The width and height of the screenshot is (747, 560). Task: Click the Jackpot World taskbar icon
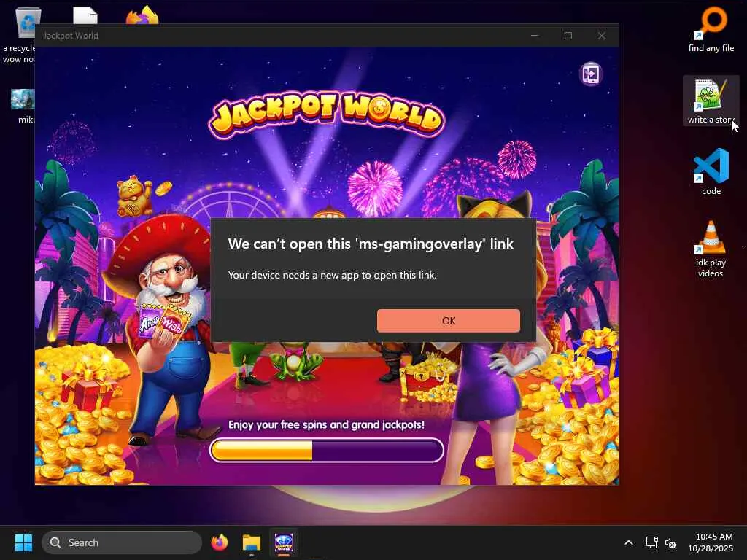pos(284,542)
